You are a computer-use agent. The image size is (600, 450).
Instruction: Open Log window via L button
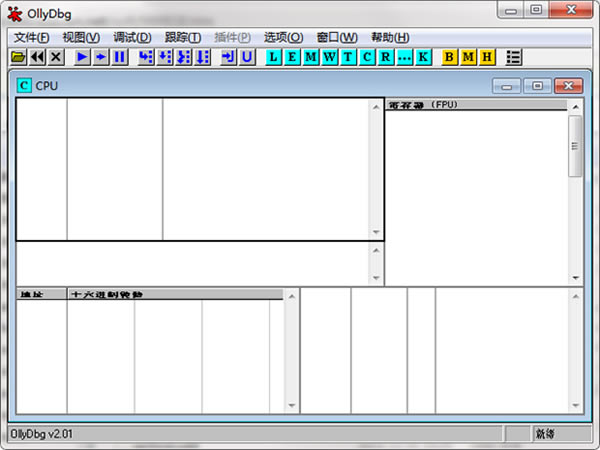click(x=273, y=57)
